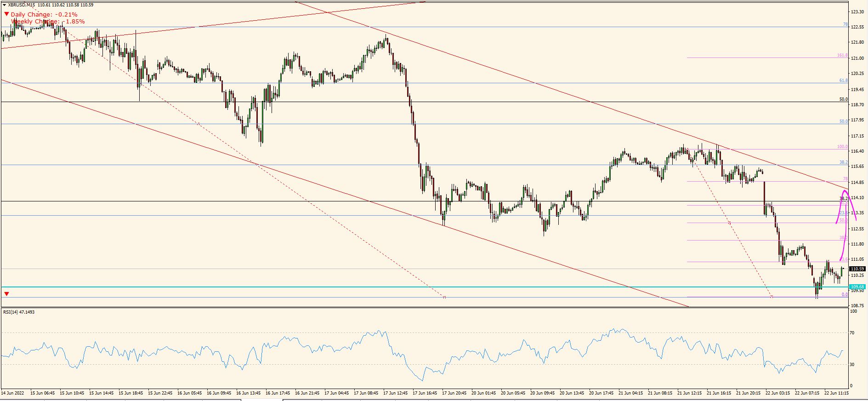The height and width of the screenshot is (401, 868).
Task: Select the 'Daily Change: -0.21%' label
Action: point(44,15)
